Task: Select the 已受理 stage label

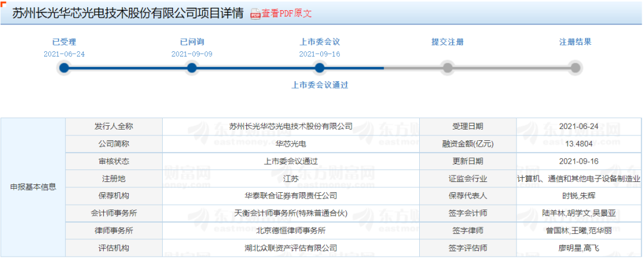Action: point(64,42)
